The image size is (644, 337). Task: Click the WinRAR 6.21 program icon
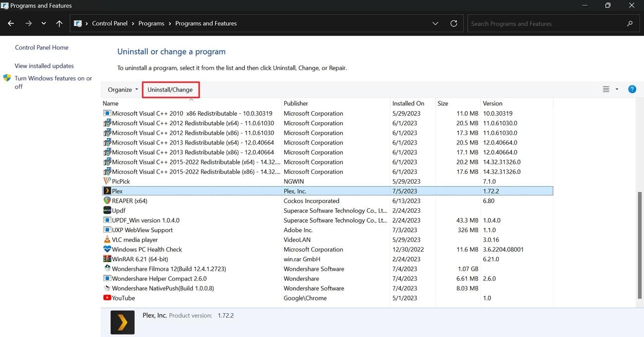coord(107,259)
